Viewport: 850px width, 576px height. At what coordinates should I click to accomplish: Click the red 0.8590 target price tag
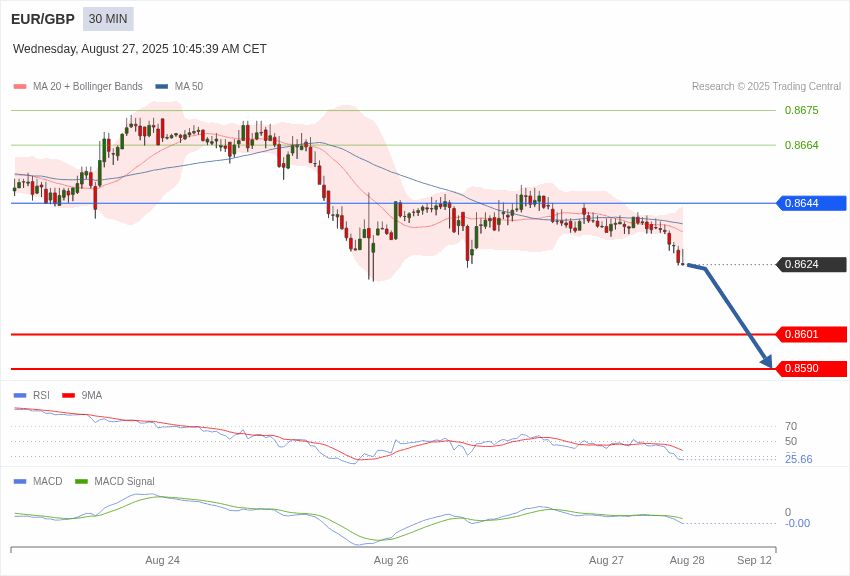[x=812, y=368]
